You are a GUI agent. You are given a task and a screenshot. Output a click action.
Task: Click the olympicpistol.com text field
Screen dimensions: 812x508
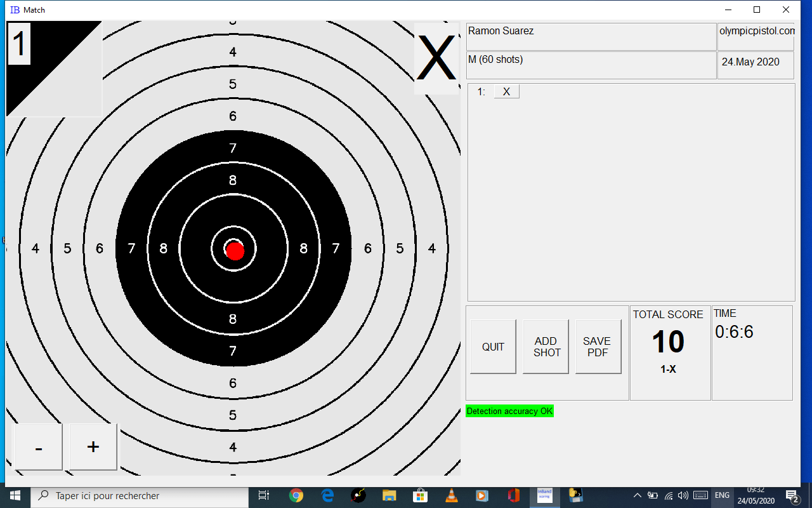pos(756,37)
